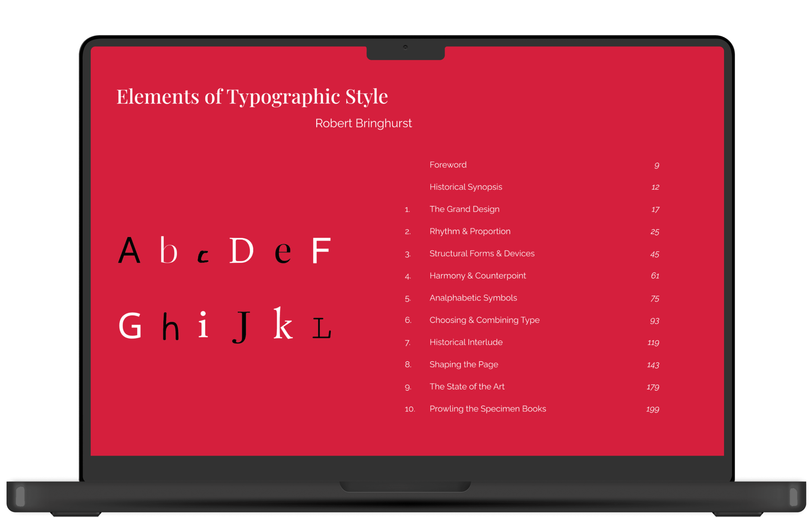Click page number 61 in the contents
Image resolution: width=812 pixels, height=517 pixels.
pos(655,276)
